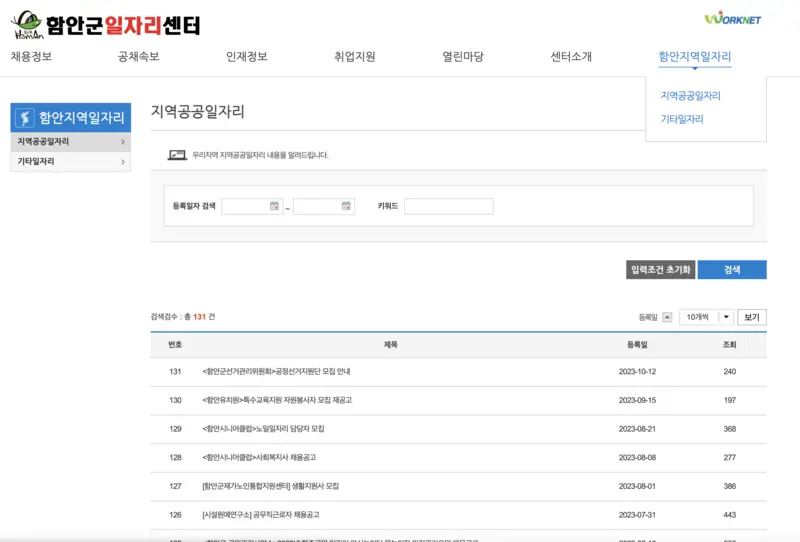The image size is (800, 542).
Task: Click the date 2023-08-21 cell
Action: click(637, 429)
